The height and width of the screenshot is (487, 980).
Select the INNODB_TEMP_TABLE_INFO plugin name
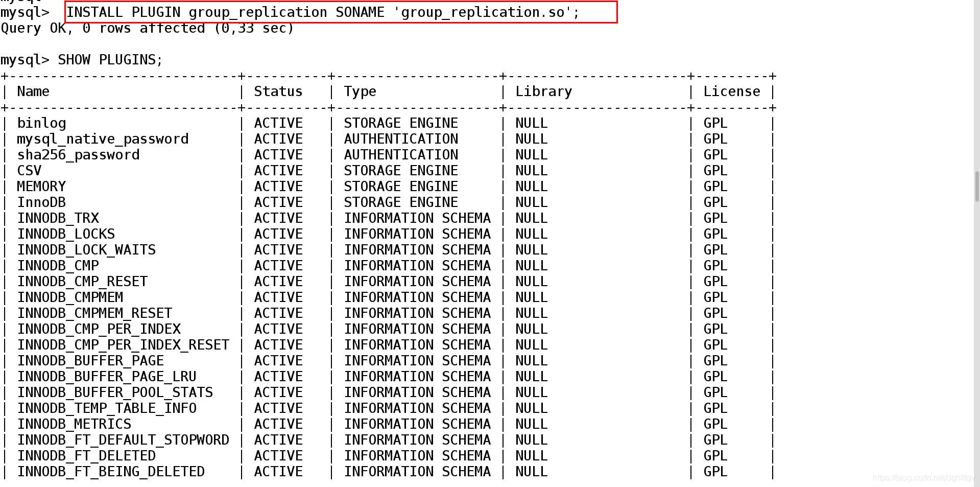pyautogui.click(x=107, y=408)
